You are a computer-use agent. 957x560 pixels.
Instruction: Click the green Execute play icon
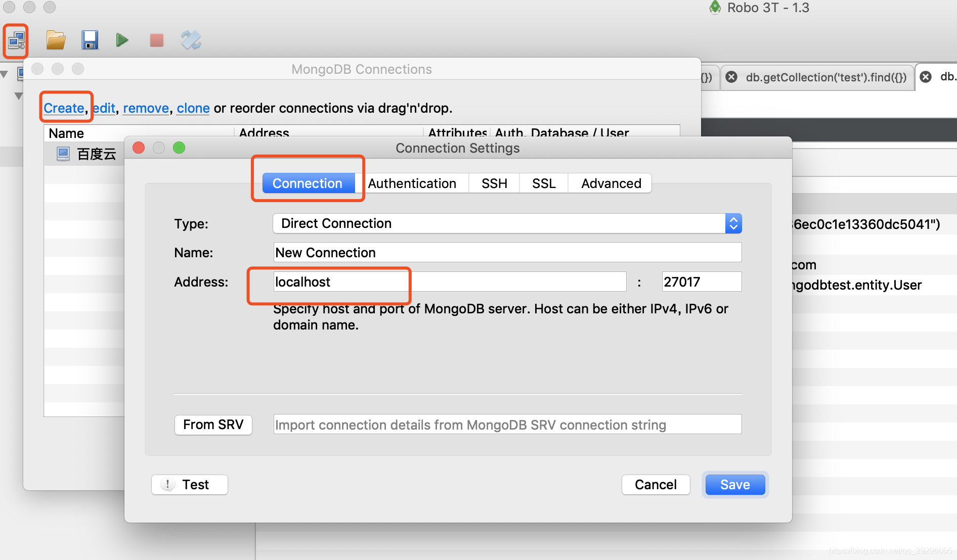[x=122, y=40]
